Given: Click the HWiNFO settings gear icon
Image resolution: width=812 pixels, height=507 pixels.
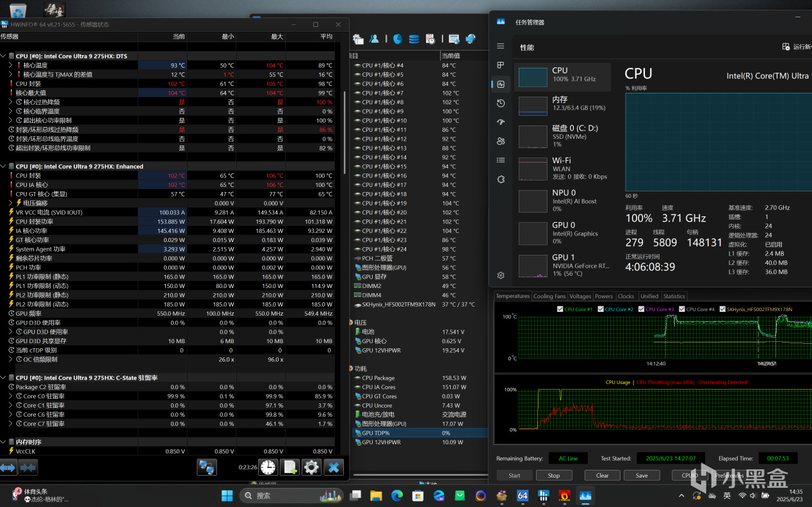Looking at the screenshot, I should [x=311, y=467].
